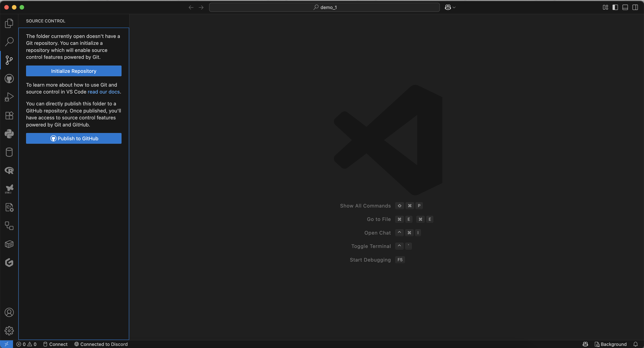This screenshot has height=348, width=644.
Task: Collapse the Source Control section header
Action: 45,21
